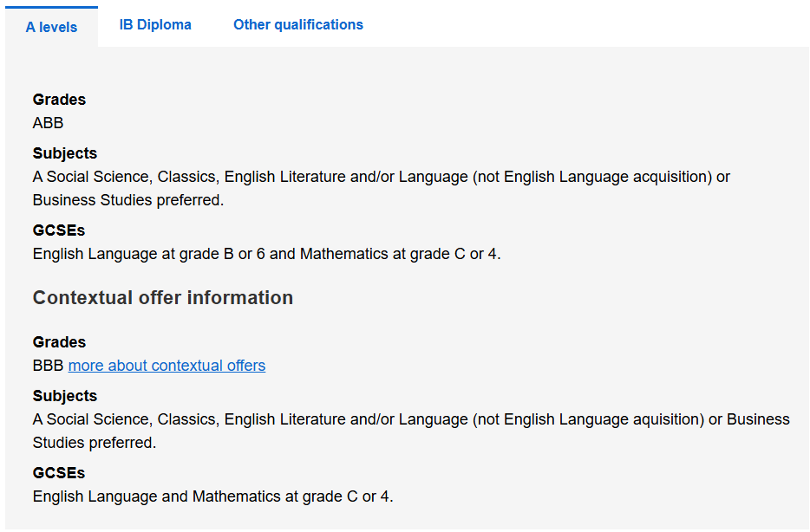Click the Grades heading above BBB
The width and height of the screenshot is (810, 532).
click(x=59, y=342)
